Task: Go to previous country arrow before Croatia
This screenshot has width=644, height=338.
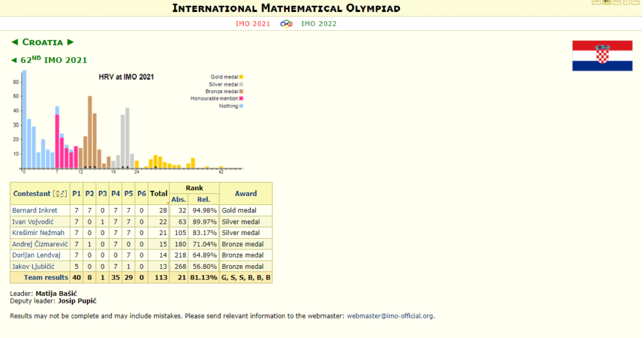Action: (14, 42)
